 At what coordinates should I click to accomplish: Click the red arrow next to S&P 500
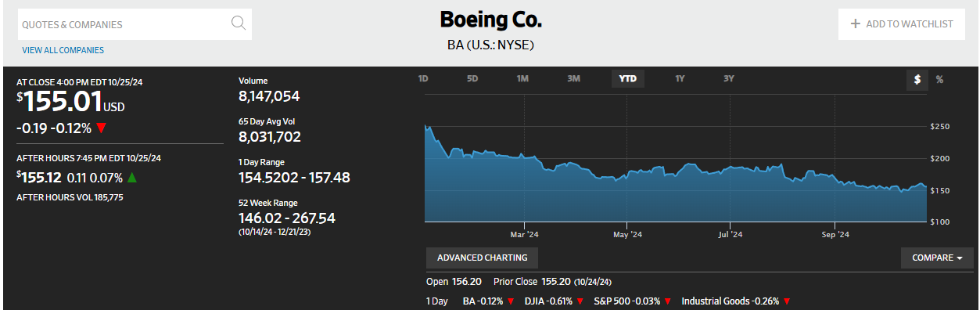(667, 301)
